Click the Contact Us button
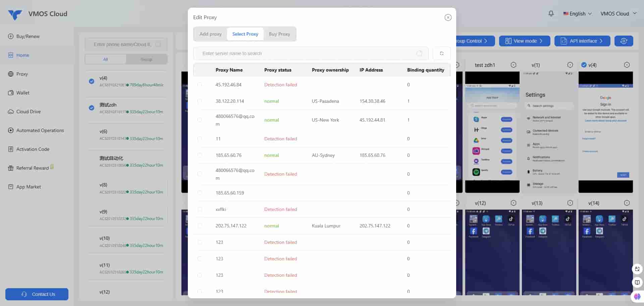This screenshot has height=306, width=644. [37, 294]
